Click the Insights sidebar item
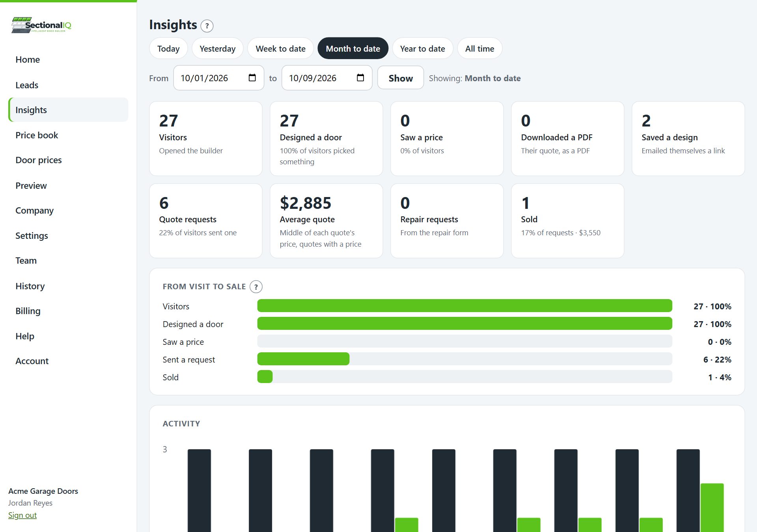This screenshot has width=757, height=532. tap(68, 110)
